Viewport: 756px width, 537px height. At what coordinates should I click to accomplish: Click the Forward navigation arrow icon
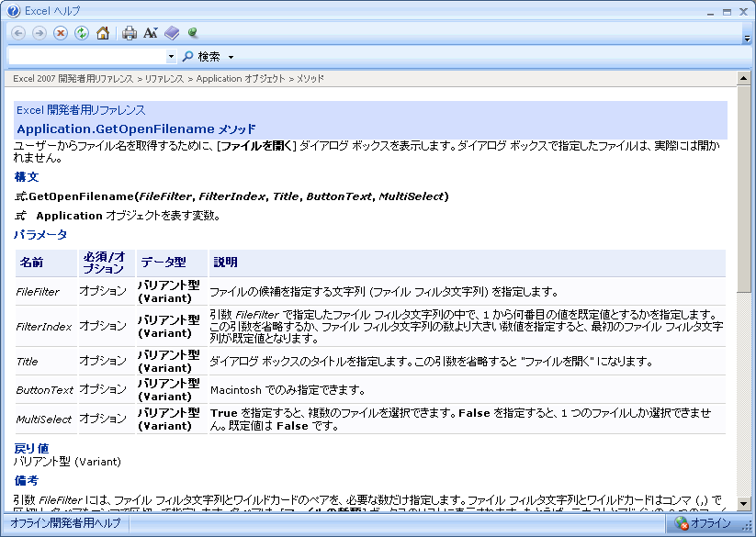pyautogui.click(x=39, y=33)
